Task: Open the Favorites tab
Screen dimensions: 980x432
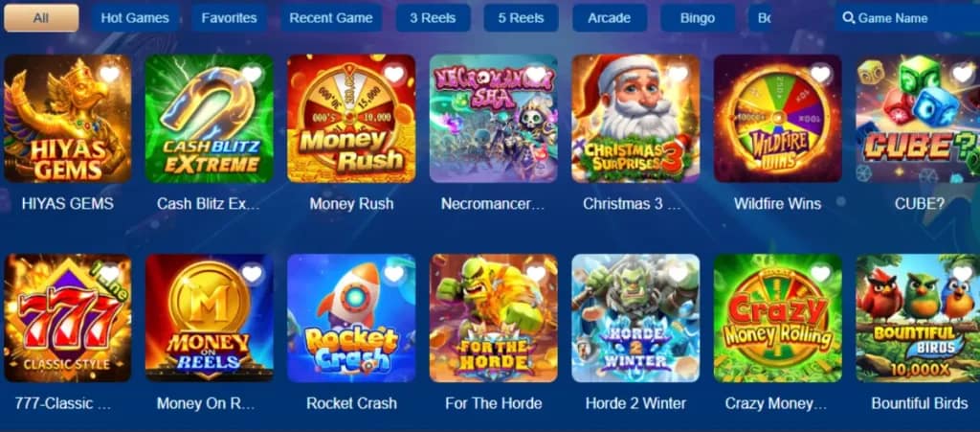Action: (229, 18)
